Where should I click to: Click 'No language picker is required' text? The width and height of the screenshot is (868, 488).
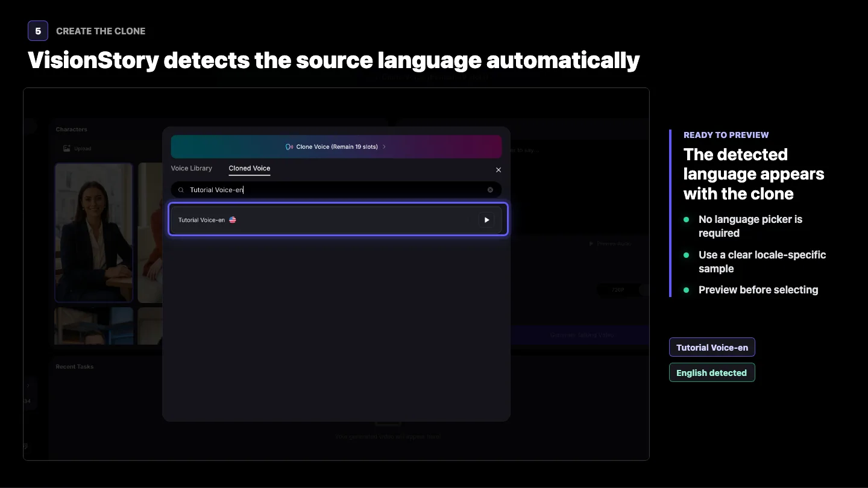[750, 226]
